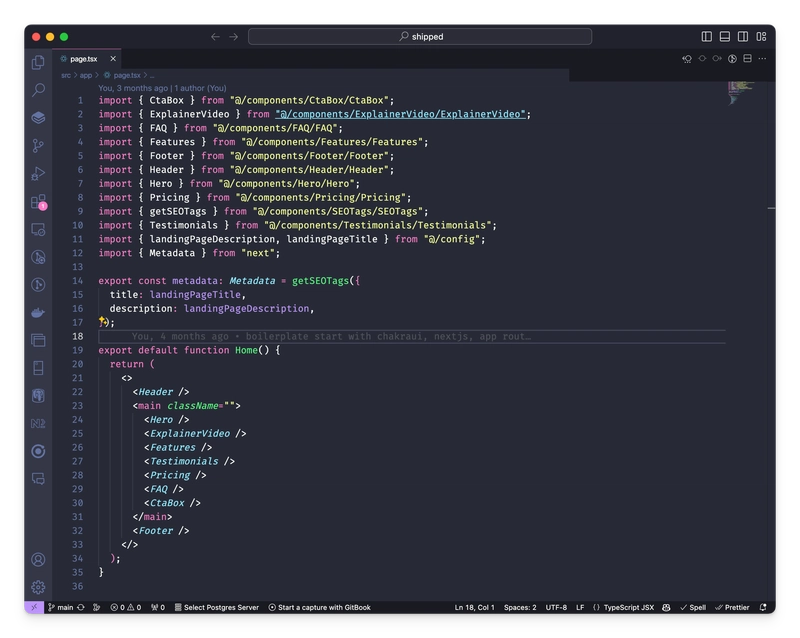Click getSEOTags call on line 14
800x638 pixels.
click(320, 281)
